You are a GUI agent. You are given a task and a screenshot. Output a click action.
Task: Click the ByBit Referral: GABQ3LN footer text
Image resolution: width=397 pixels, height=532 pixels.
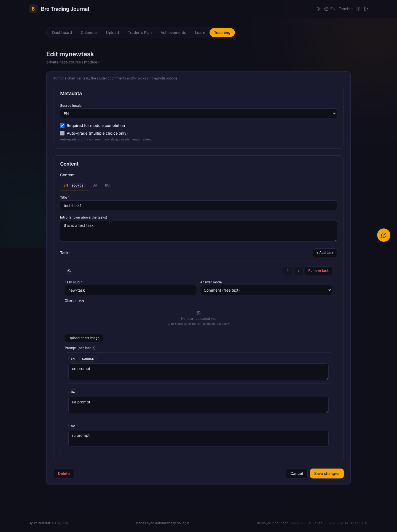(x=48, y=523)
